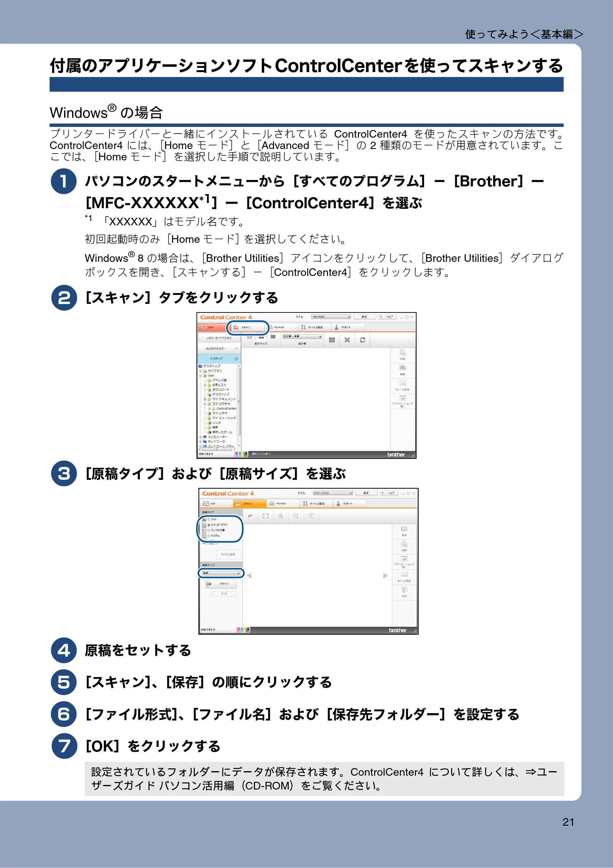Open サポート tab in the scan window
Viewport: 613px width, 868px height.
tap(350, 503)
